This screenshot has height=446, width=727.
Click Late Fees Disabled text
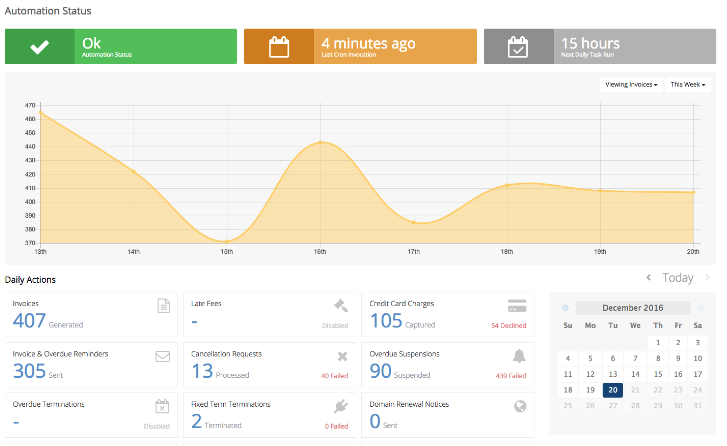335,325
